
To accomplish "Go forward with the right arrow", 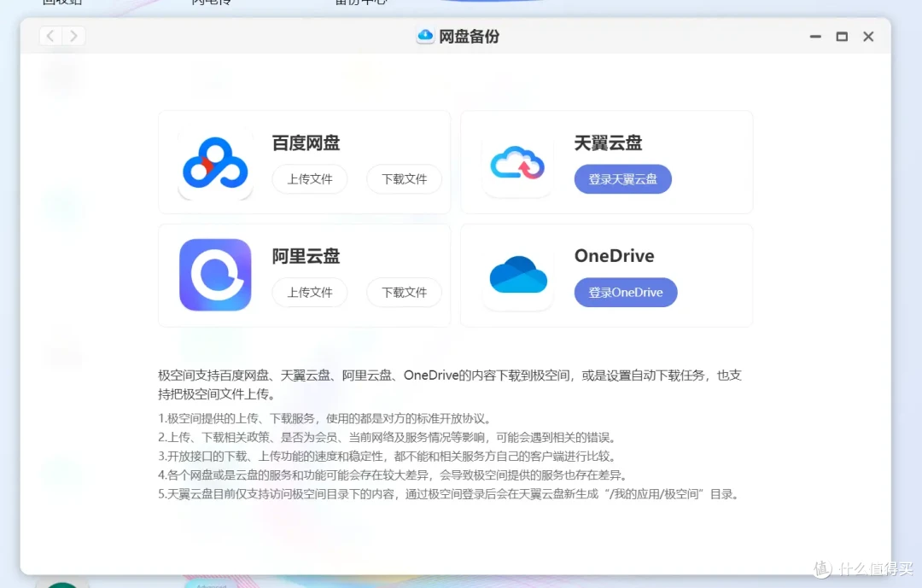I will coord(73,36).
